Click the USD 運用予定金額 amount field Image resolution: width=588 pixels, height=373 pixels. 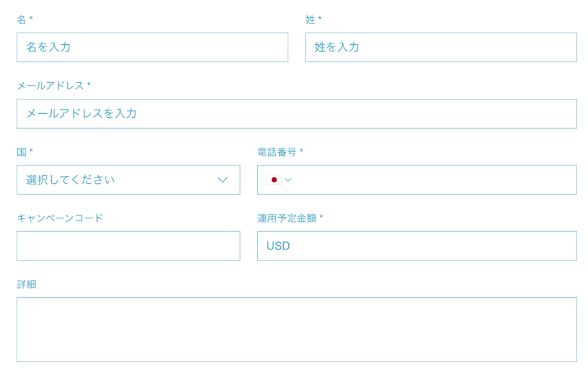click(x=417, y=246)
